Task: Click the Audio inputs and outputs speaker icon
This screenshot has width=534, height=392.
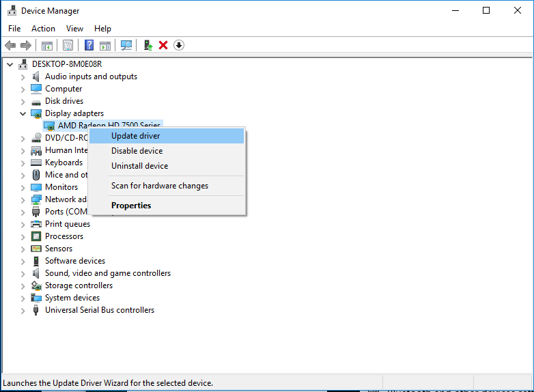Action: (36, 76)
